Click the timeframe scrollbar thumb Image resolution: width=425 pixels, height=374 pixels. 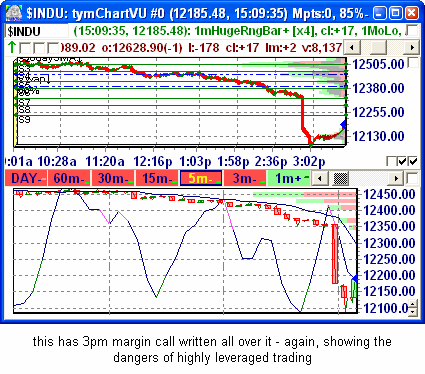(341, 178)
